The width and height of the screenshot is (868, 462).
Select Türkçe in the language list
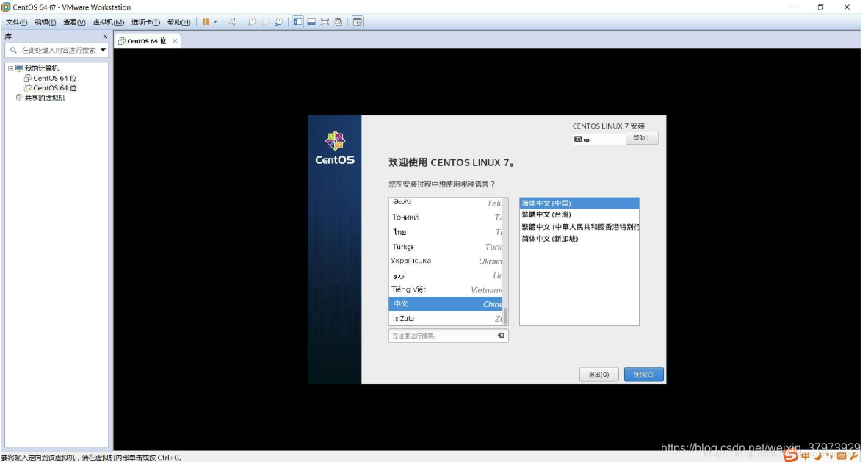pyautogui.click(x=446, y=247)
